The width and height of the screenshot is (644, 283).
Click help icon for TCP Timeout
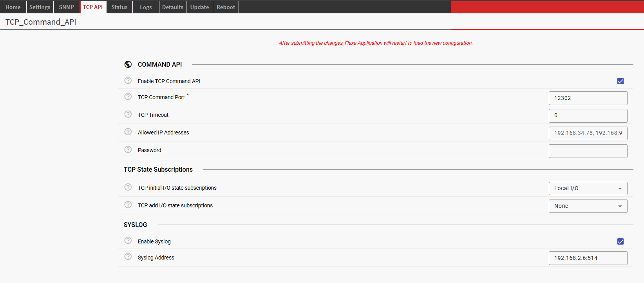128,114
